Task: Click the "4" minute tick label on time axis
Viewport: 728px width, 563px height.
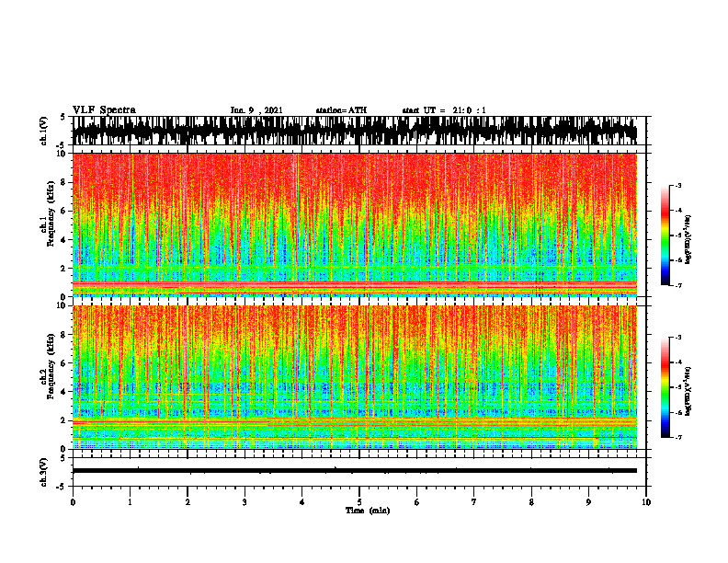Action: (x=302, y=502)
